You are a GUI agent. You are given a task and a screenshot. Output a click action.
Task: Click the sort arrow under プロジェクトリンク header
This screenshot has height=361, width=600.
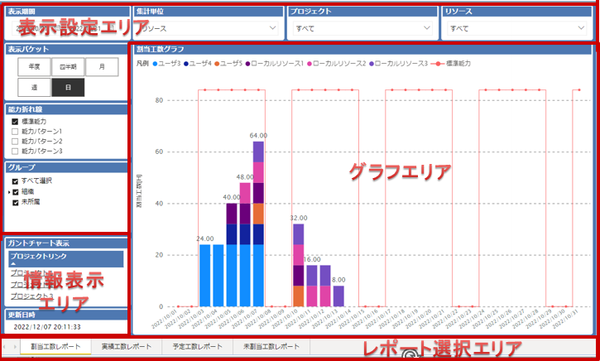point(13,264)
